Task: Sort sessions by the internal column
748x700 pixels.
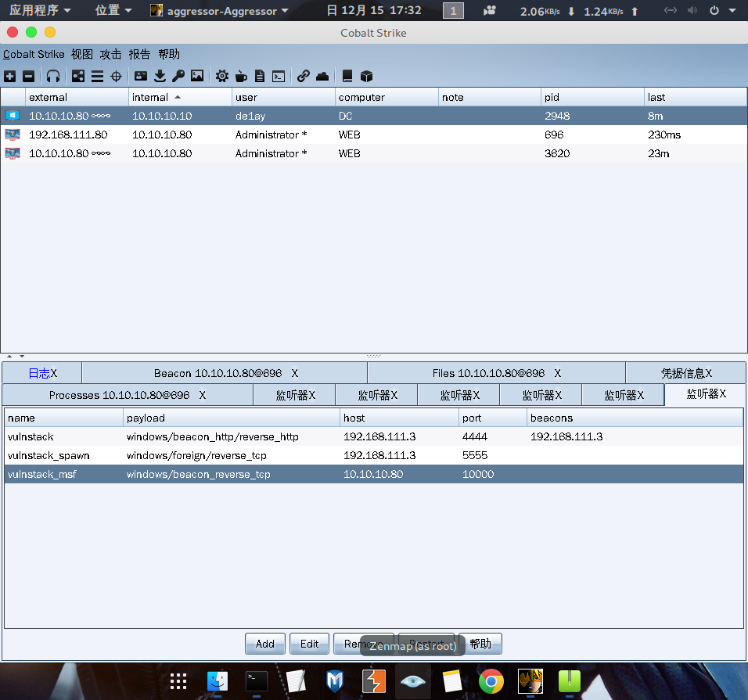Action: [x=180, y=97]
